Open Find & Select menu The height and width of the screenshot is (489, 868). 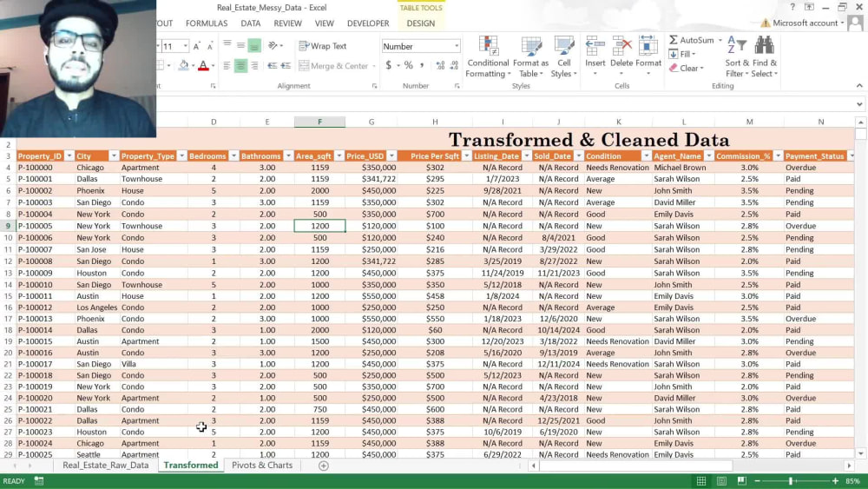point(765,57)
